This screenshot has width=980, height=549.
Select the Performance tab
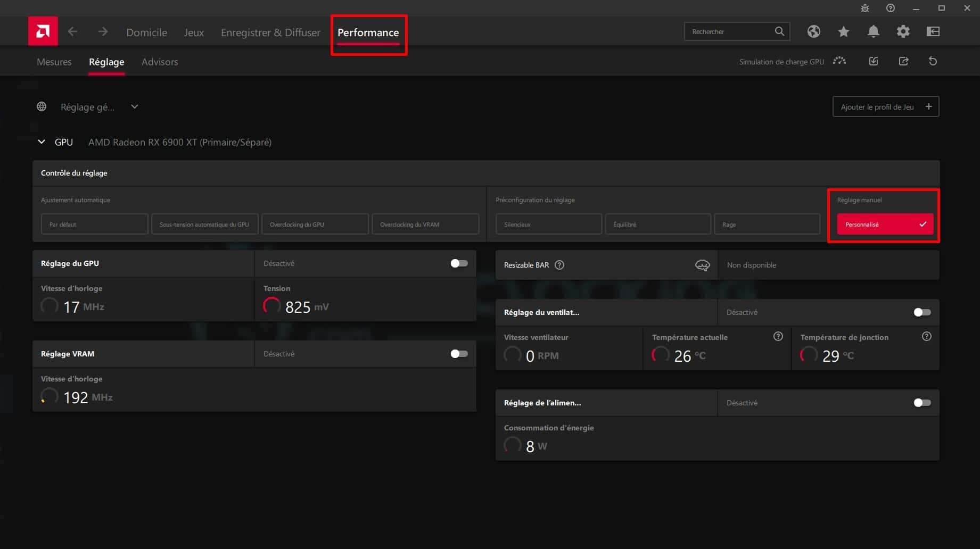368,32
